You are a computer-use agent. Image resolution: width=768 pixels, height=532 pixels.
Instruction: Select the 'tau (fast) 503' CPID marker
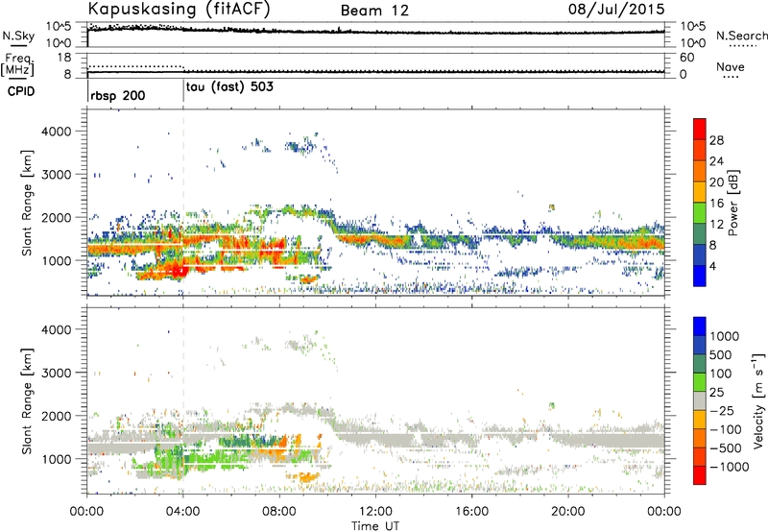229,87
